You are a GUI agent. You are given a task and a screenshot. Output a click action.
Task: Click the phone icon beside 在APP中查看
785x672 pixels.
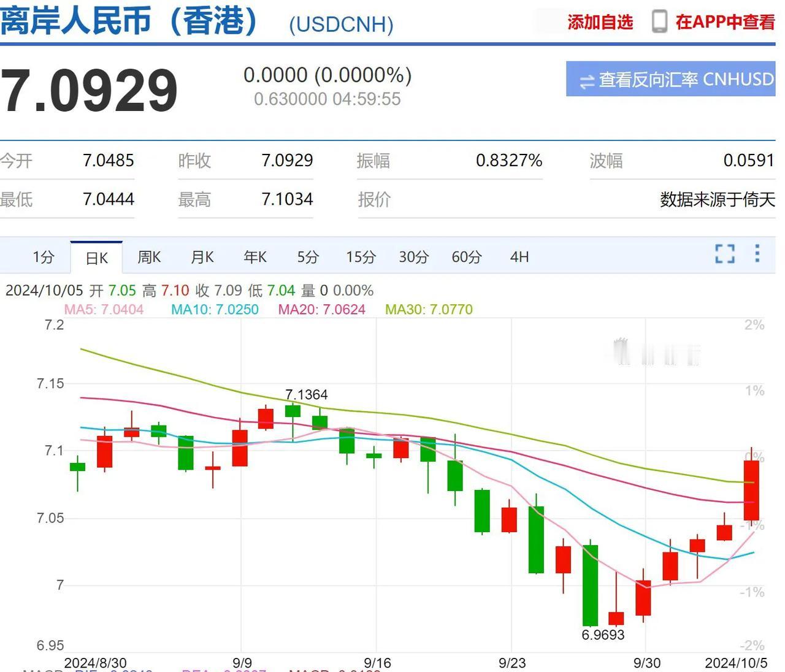pyautogui.click(x=659, y=21)
